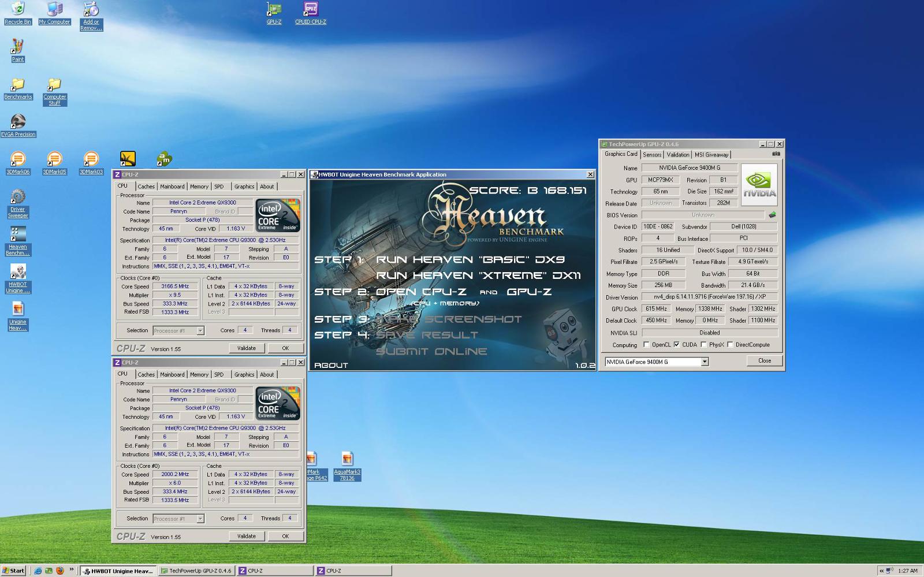Launch Heaven Benchmark desktop shortcut

tap(18, 241)
